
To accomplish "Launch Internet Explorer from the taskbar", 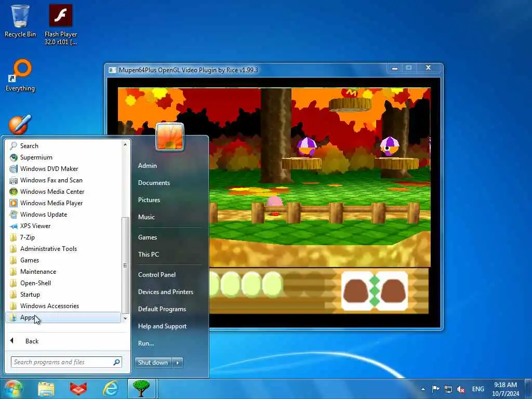I will 111,389.
